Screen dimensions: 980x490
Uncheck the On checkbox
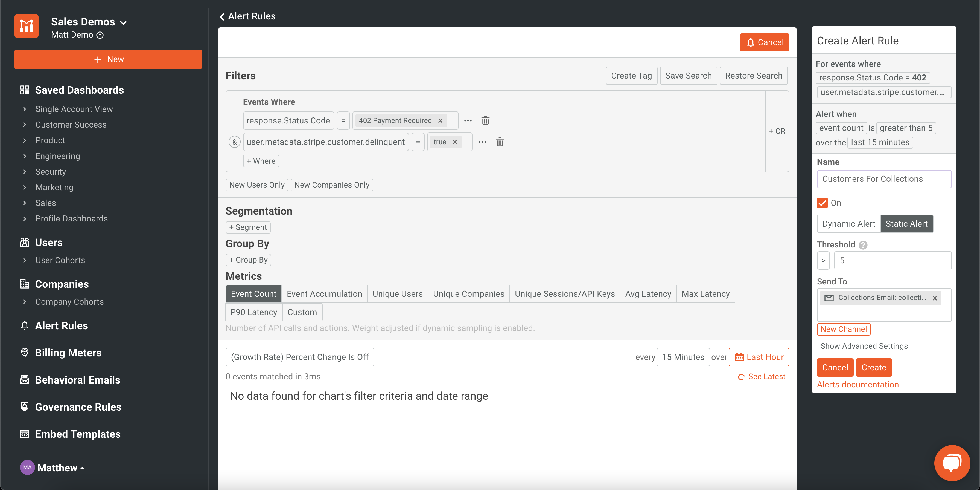click(822, 203)
